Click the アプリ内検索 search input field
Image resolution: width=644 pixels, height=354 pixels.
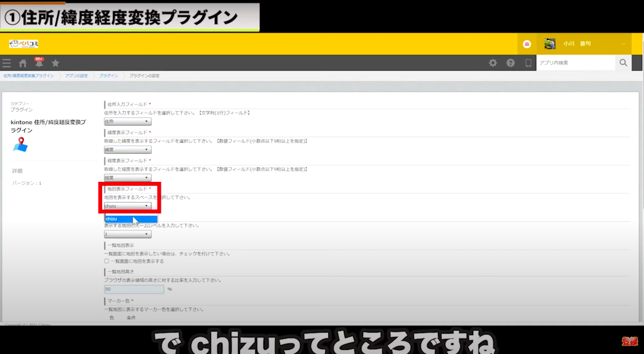(575, 63)
